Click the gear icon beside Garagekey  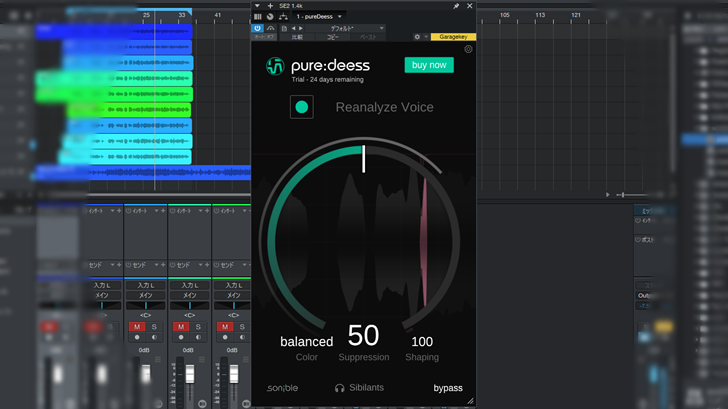tap(417, 37)
